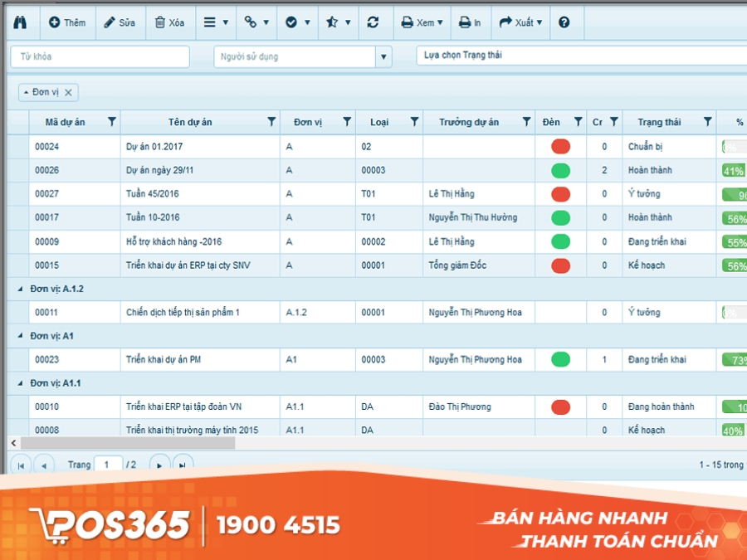747x560 pixels.
Task: Open the checkmark approval dropdown menu
Action: (297, 22)
